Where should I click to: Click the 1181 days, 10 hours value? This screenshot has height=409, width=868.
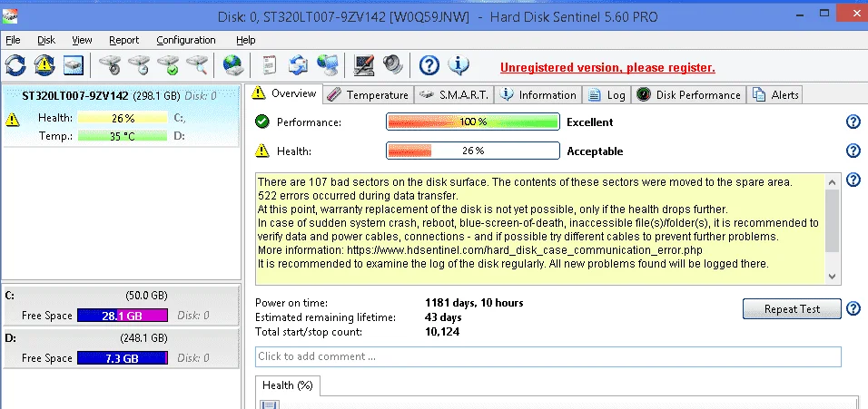[x=474, y=303]
